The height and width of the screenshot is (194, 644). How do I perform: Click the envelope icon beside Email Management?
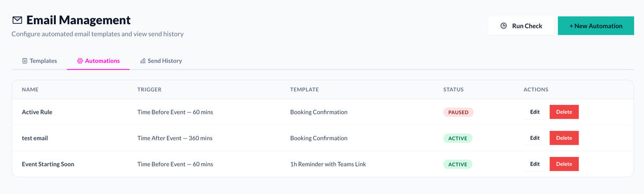tap(17, 20)
